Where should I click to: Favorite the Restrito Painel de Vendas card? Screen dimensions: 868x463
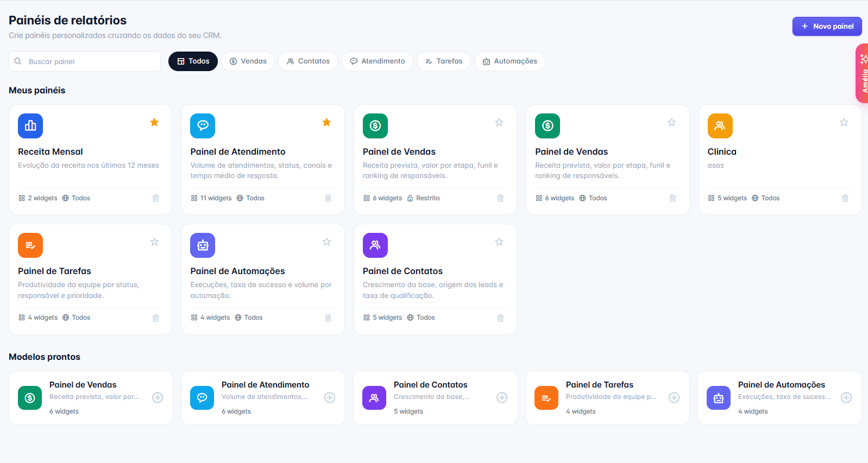click(x=499, y=123)
